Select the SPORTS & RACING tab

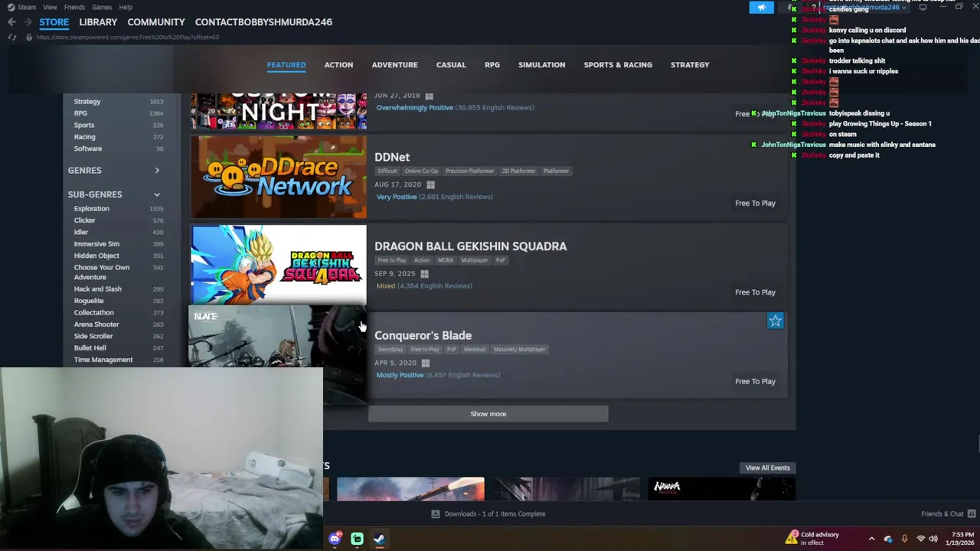point(618,65)
